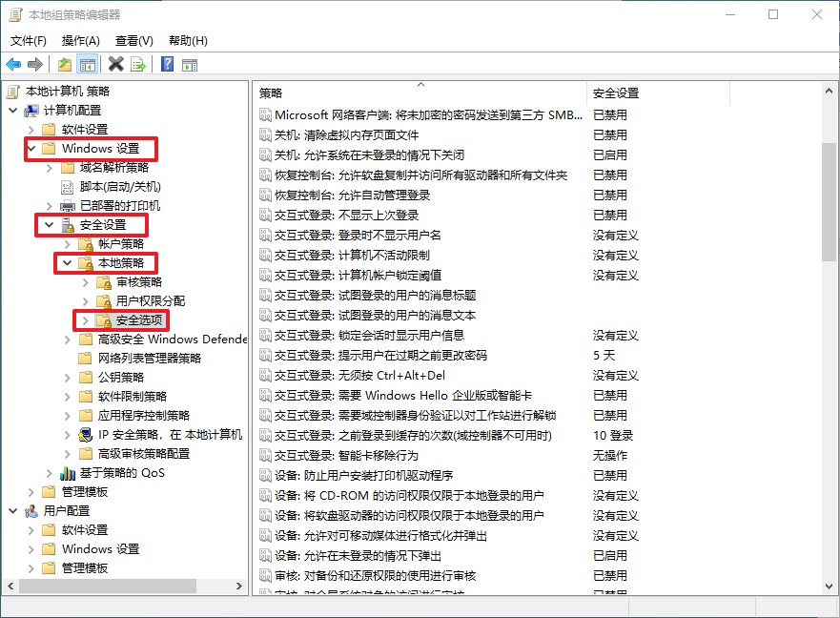The height and width of the screenshot is (618, 840).
Task: Click the Delete (X) toolbar icon
Action: (115, 64)
